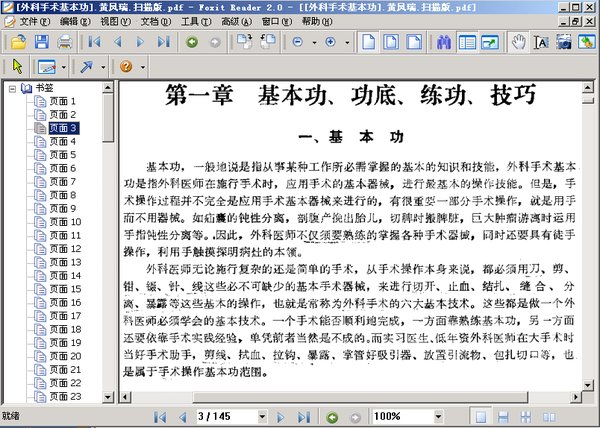Set fit page view icon
Viewport: 600px width, 428px height.
391,42
